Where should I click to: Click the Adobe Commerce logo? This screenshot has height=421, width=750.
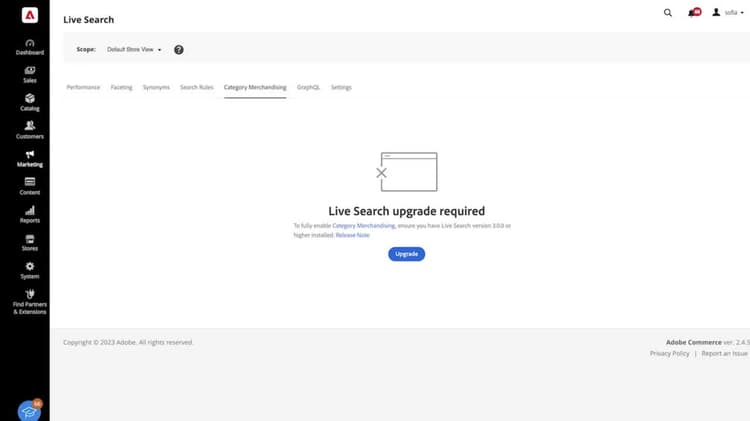click(x=30, y=15)
